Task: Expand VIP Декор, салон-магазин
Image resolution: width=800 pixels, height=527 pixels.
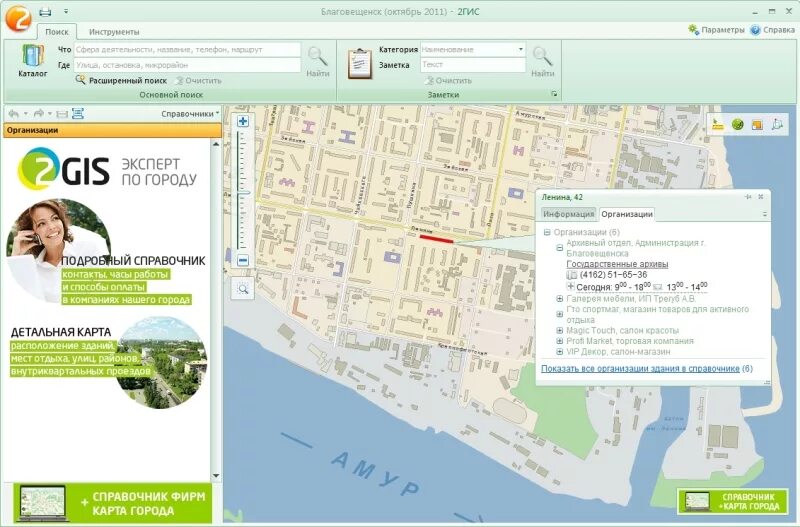Action: pyautogui.click(x=560, y=352)
